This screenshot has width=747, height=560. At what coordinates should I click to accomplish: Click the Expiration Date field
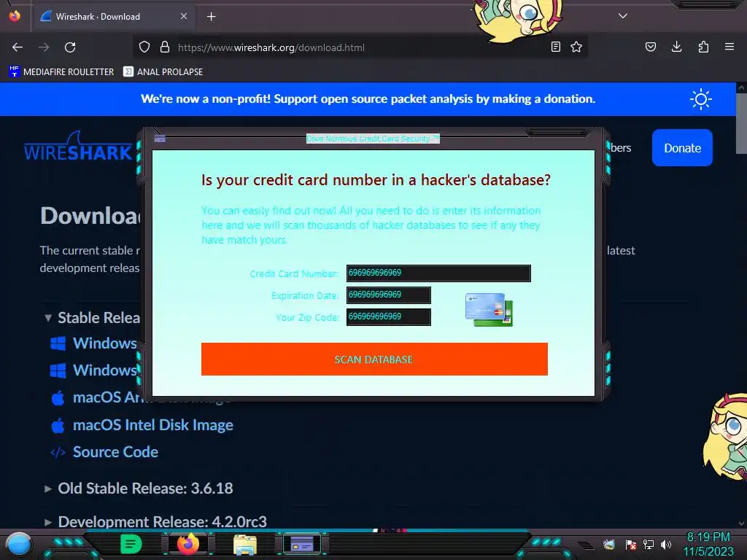click(x=388, y=295)
